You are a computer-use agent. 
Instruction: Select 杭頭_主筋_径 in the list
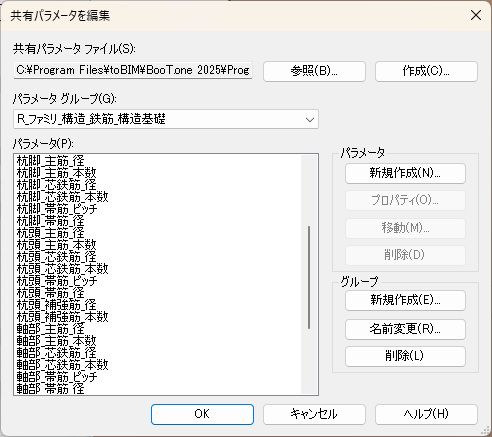(x=51, y=233)
